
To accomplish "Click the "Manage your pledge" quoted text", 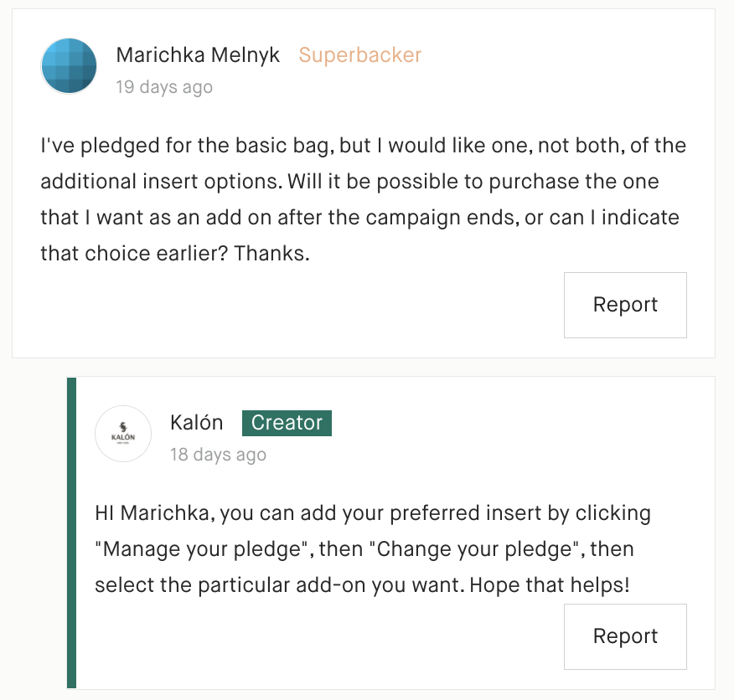I will 204,549.
